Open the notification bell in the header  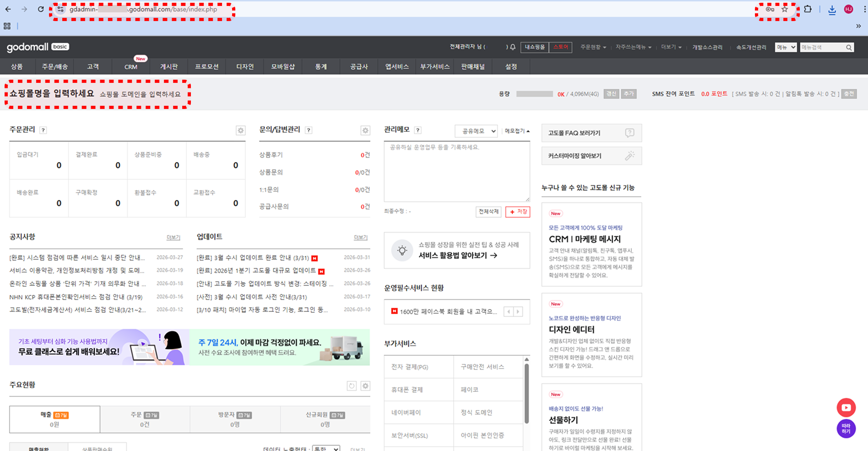[512, 47]
